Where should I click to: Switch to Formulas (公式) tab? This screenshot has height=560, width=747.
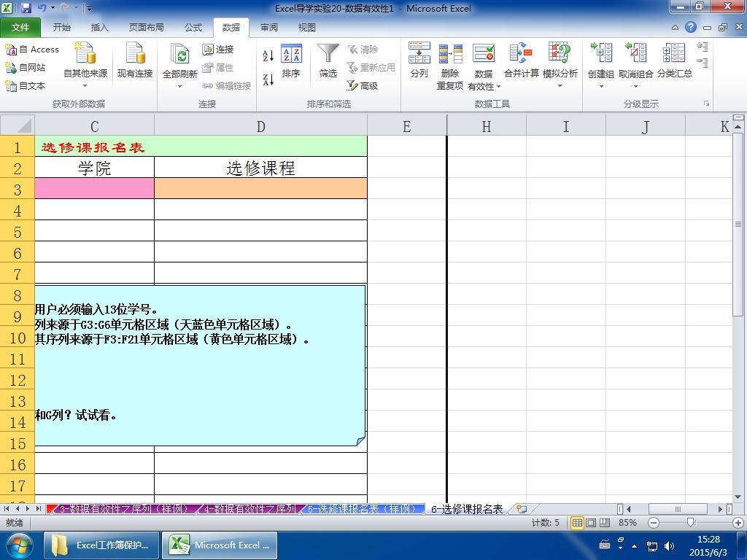click(193, 28)
